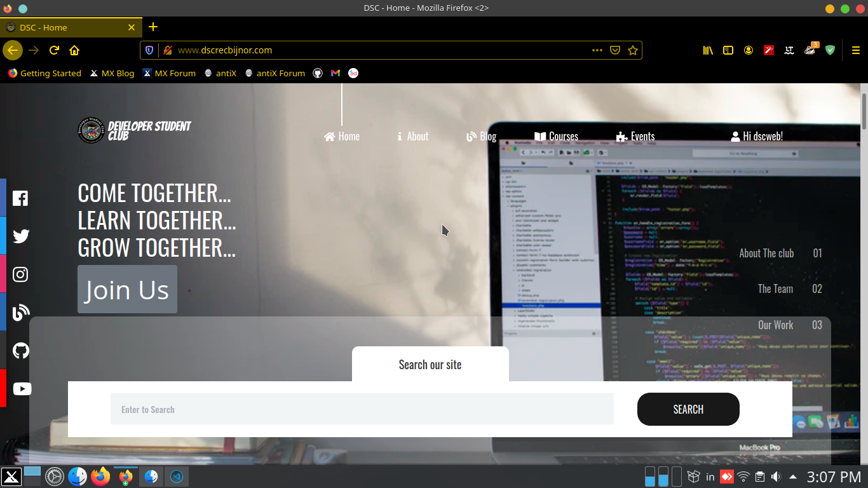This screenshot has width=868, height=488.
Task: Reload the page with the refresh icon
Action: click(54, 50)
